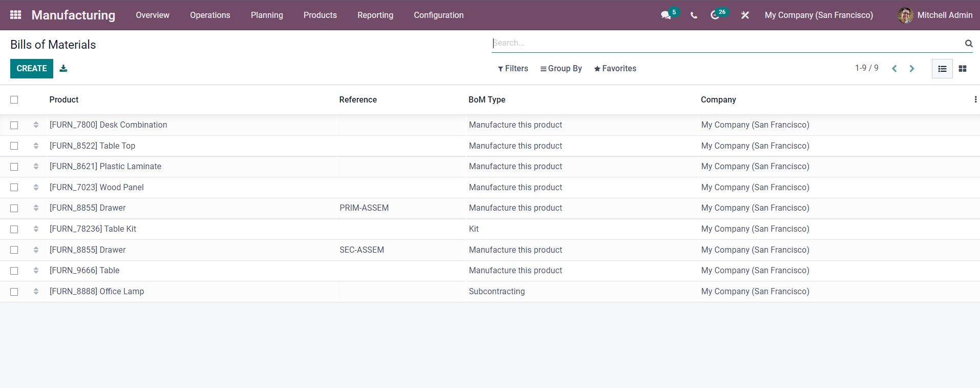Check the SEC-ASSEM Drawer row checkbox
Screen dimensions: 980x388
[14, 250]
